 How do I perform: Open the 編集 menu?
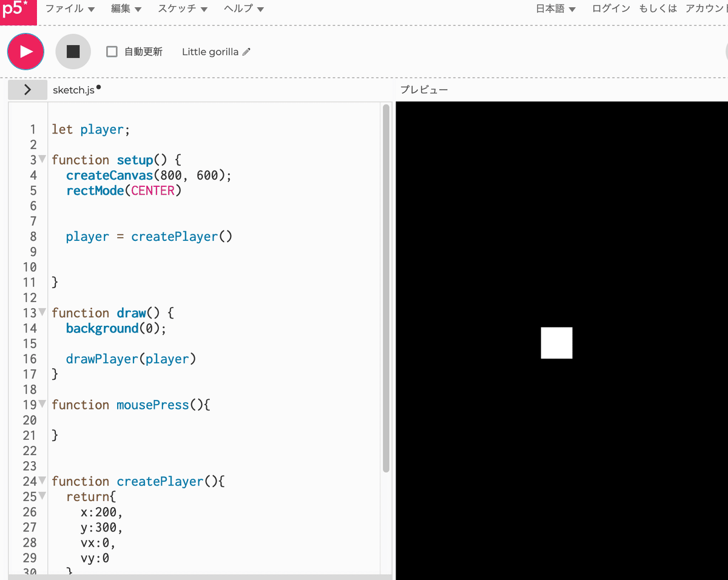click(x=123, y=8)
